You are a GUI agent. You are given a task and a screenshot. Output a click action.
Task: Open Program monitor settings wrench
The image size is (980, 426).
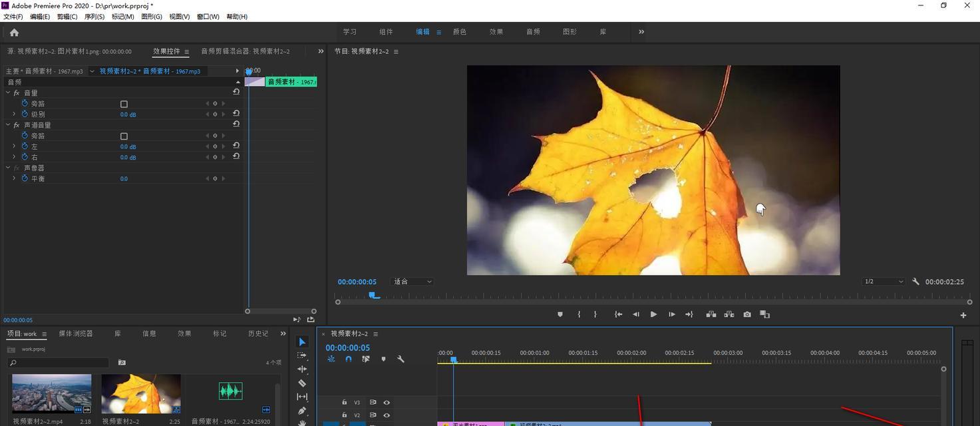915,282
